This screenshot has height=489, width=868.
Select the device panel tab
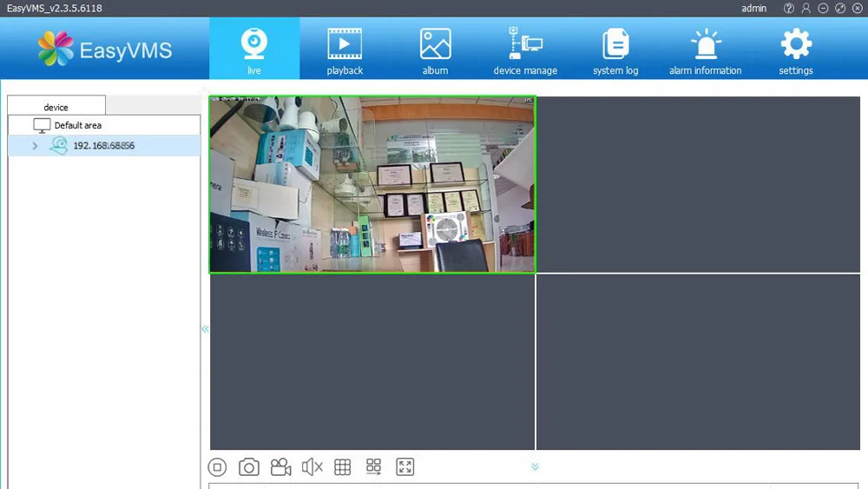click(x=56, y=106)
